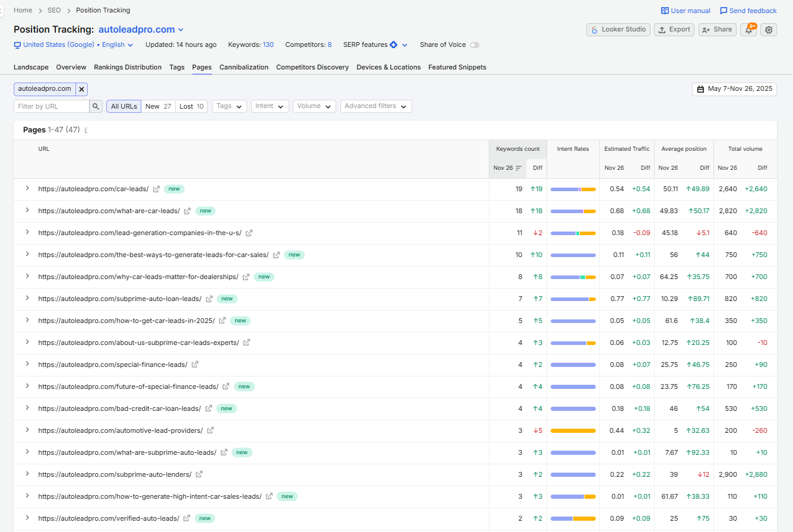Click the Export button
Screen dimensions: 793x532
(674, 30)
